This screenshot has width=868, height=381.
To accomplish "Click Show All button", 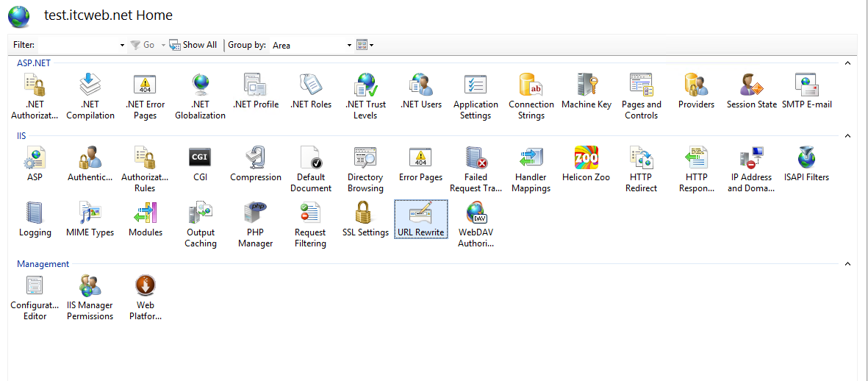I will (x=193, y=45).
